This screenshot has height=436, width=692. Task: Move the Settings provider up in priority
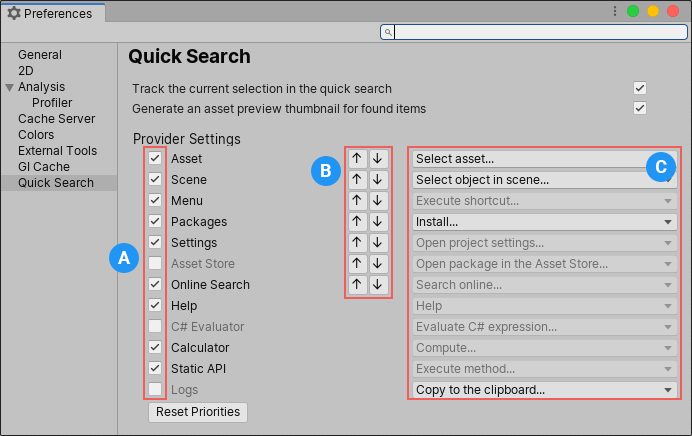pyautogui.click(x=357, y=243)
